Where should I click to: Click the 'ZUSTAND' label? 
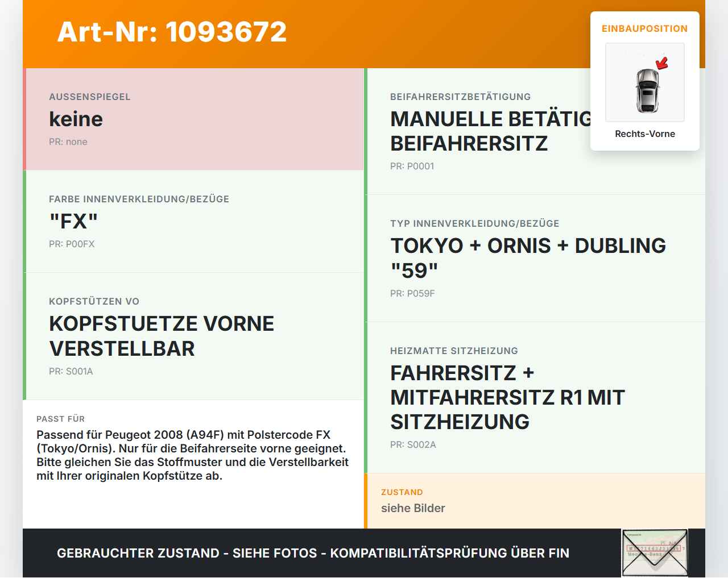(402, 492)
